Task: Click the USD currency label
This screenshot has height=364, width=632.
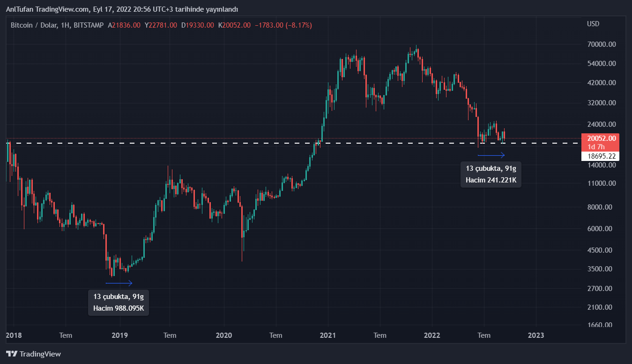Action: pos(593,24)
